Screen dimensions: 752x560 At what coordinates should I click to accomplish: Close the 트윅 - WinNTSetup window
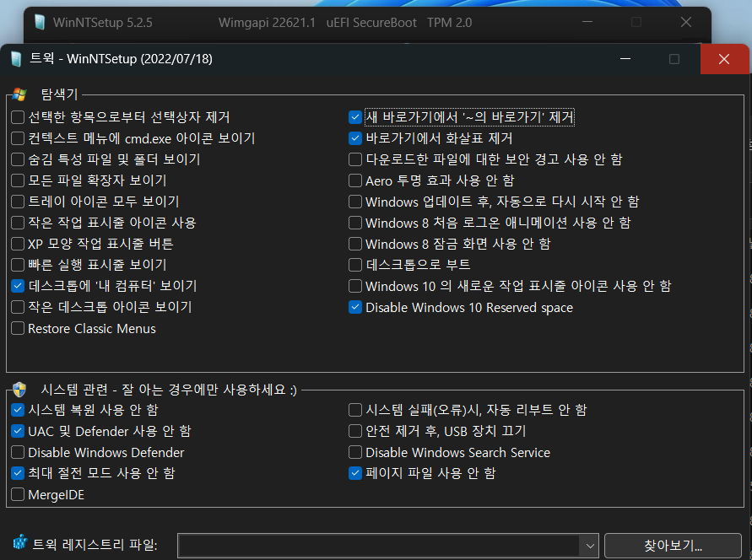click(x=724, y=59)
